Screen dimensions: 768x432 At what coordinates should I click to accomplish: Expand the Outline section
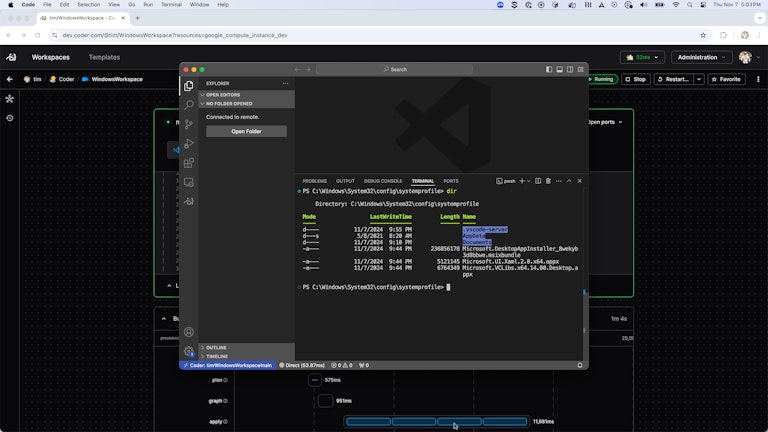(216, 347)
